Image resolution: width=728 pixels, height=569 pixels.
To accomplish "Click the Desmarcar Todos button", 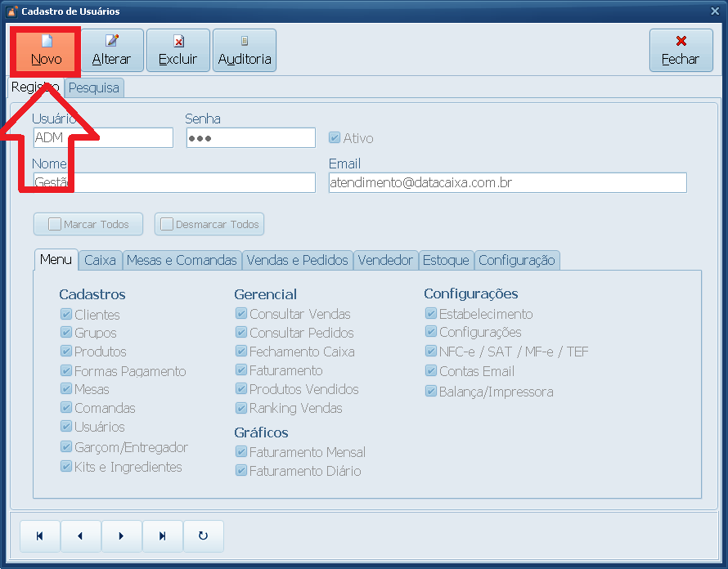I will tap(209, 224).
